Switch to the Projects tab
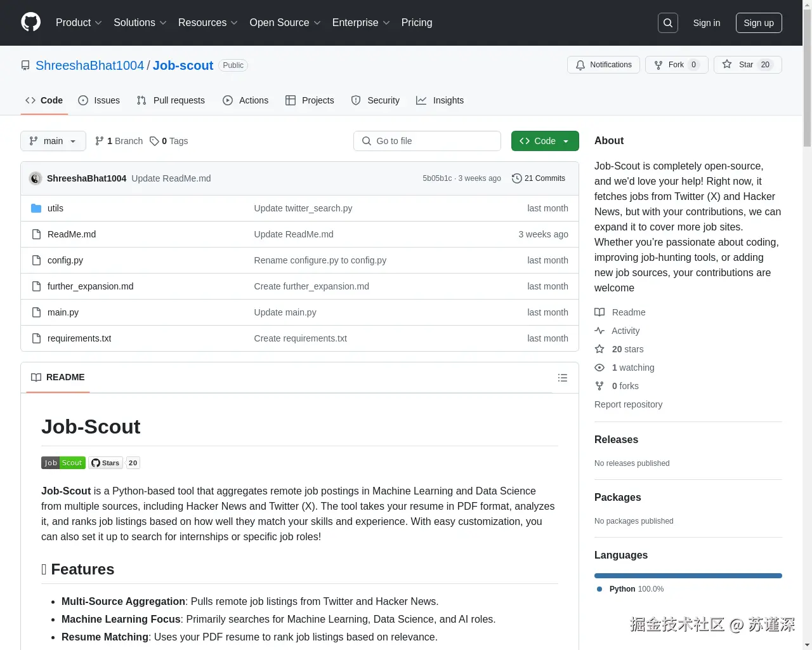 310,100
